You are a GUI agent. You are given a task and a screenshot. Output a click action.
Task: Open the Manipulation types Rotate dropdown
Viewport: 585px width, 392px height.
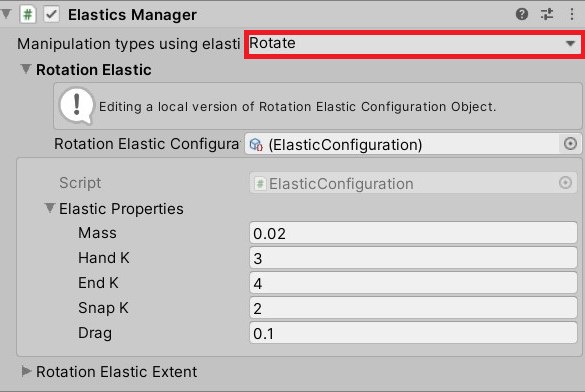click(413, 44)
